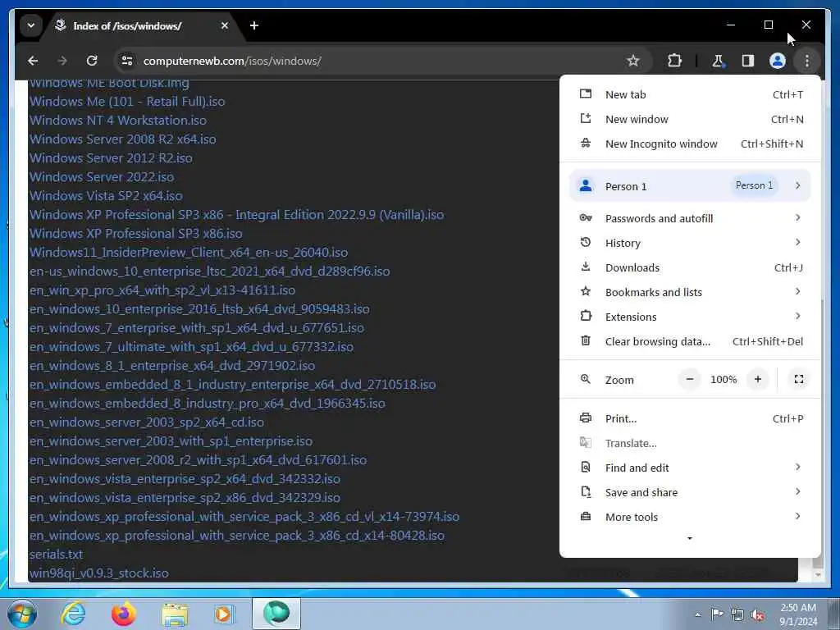Expand More tools submenu

[x=690, y=517]
